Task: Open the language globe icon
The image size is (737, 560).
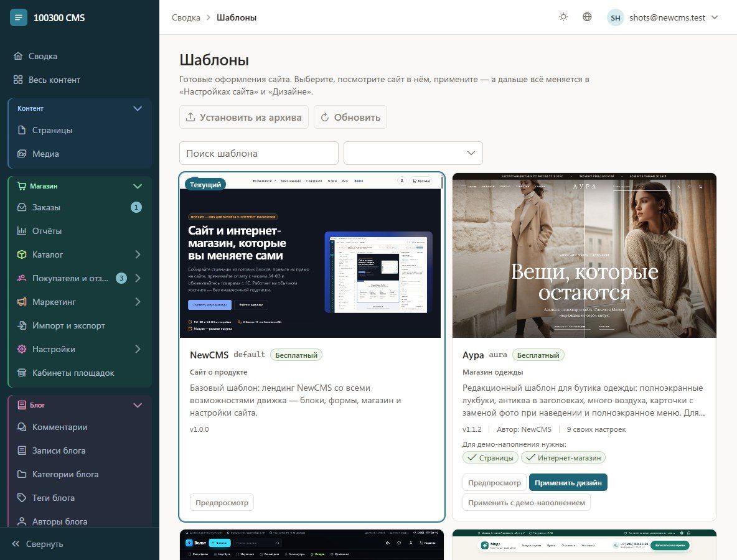Action: pyautogui.click(x=586, y=17)
